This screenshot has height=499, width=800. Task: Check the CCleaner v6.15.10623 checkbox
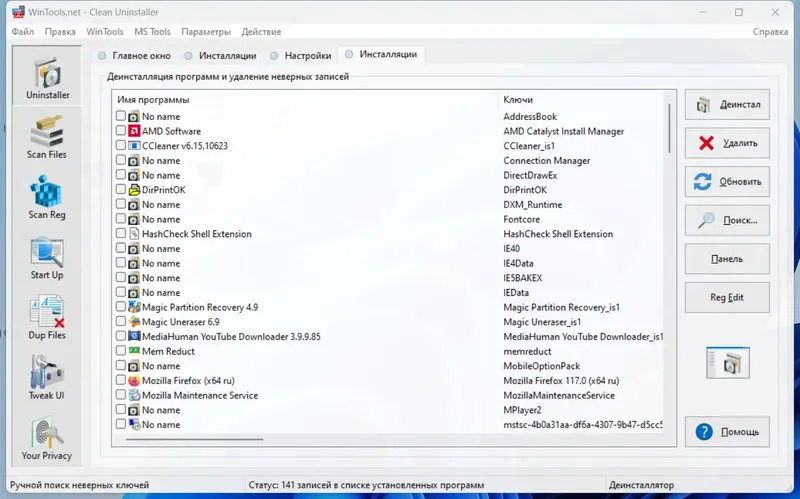120,145
